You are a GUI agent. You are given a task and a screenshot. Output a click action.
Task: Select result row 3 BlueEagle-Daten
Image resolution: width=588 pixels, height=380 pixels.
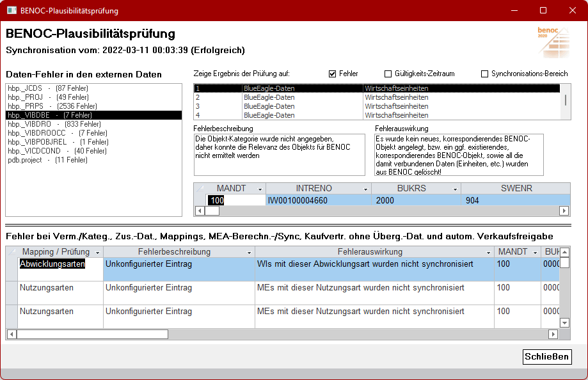point(269,106)
